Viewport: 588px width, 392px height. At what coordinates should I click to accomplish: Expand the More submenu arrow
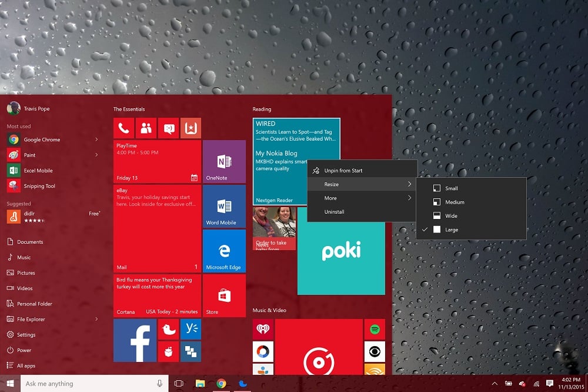pyautogui.click(x=409, y=198)
